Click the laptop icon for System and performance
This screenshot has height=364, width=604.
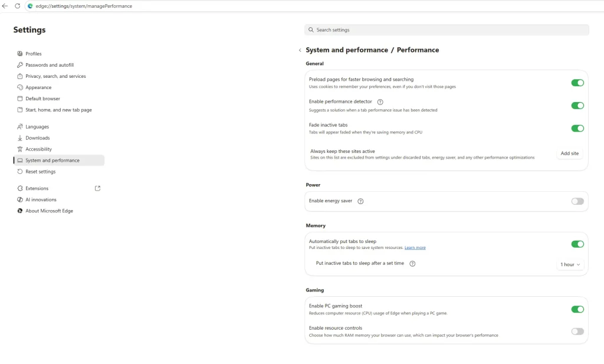[20, 160]
